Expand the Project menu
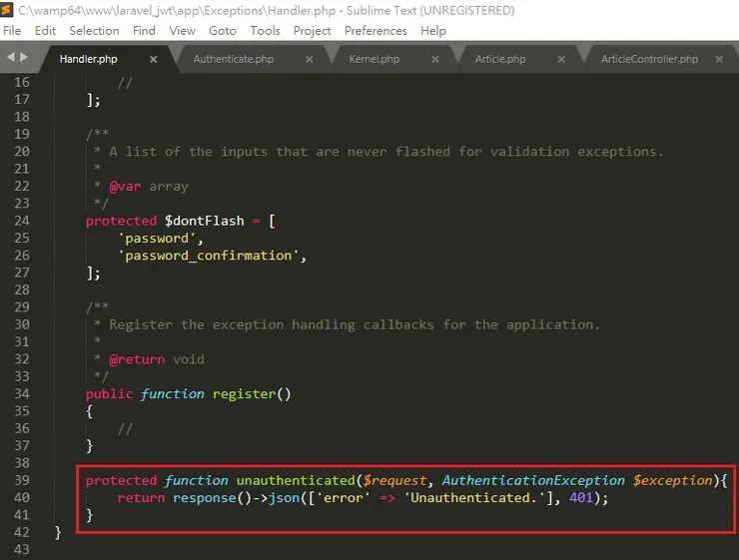 [x=312, y=31]
